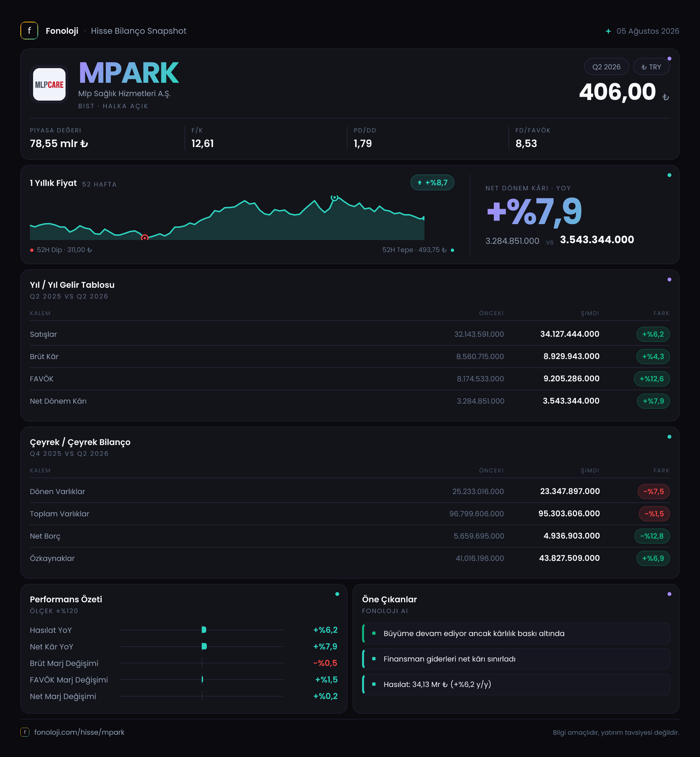The height and width of the screenshot is (757, 700).
Task: Click the Fonoloji logo icon in header
Action: coord(29,31)
